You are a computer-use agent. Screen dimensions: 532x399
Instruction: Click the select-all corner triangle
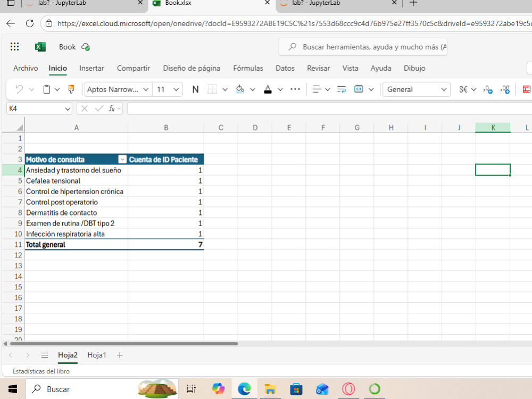click(x=20, y=128)
